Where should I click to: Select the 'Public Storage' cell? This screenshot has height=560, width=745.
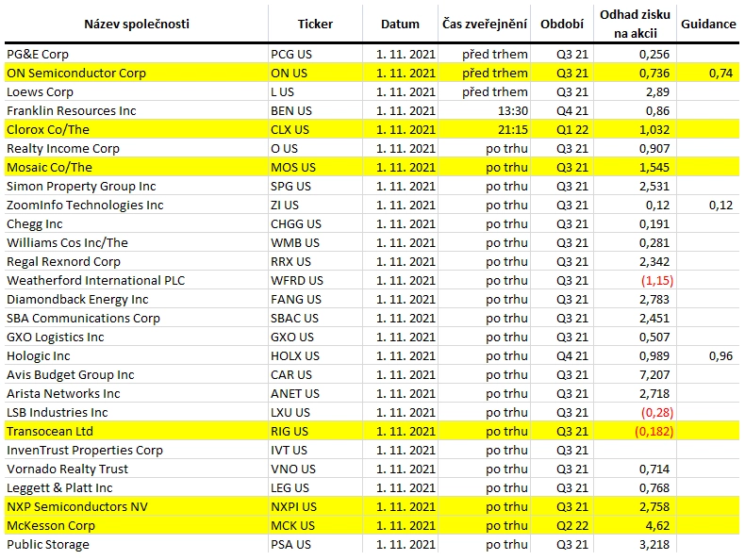pos(137,544)
